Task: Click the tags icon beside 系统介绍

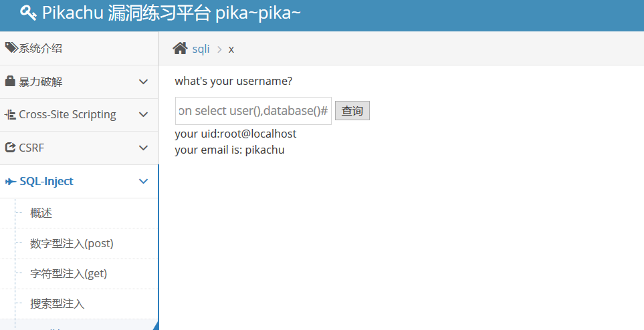Action: pos(11,47)
